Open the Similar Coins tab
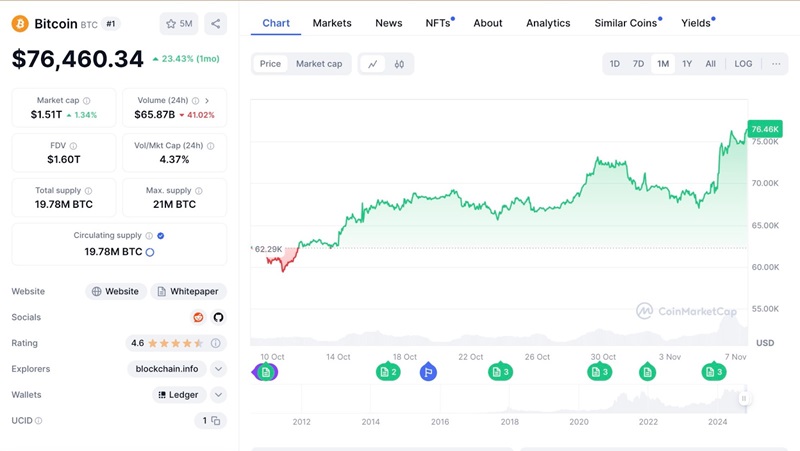The image size is (800, 451). click(x=627, y=23)
